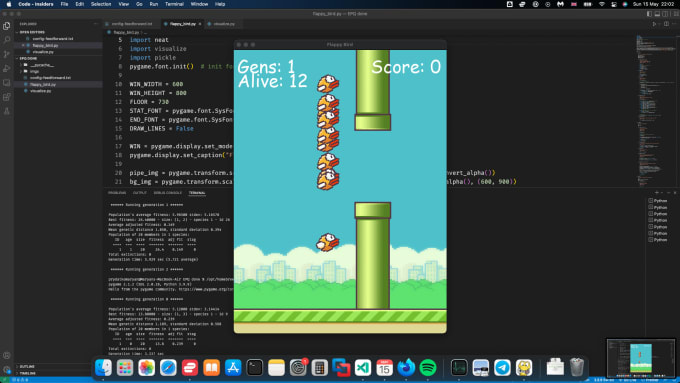Open Accounts icon at activity bar bottom

point(7,355)
